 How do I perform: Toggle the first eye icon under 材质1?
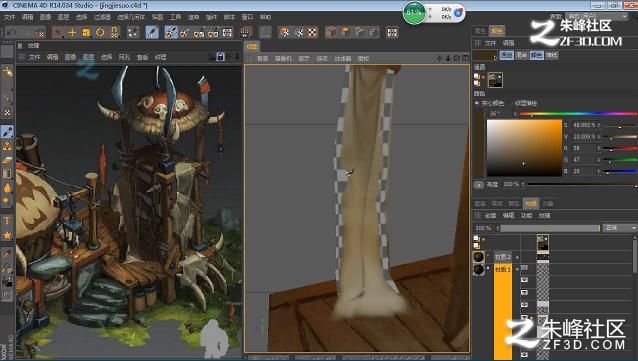[524, 268]
